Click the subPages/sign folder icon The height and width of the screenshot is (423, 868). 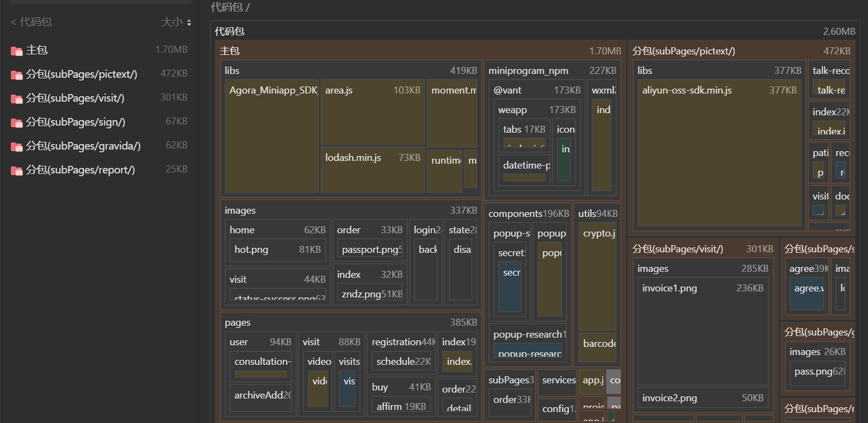pos(17,122)
